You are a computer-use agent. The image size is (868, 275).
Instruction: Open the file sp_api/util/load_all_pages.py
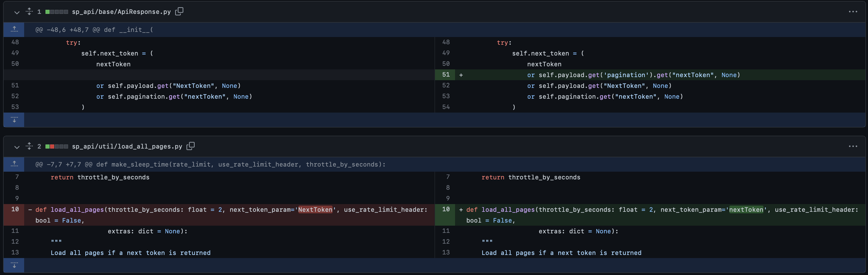[127, 146]
